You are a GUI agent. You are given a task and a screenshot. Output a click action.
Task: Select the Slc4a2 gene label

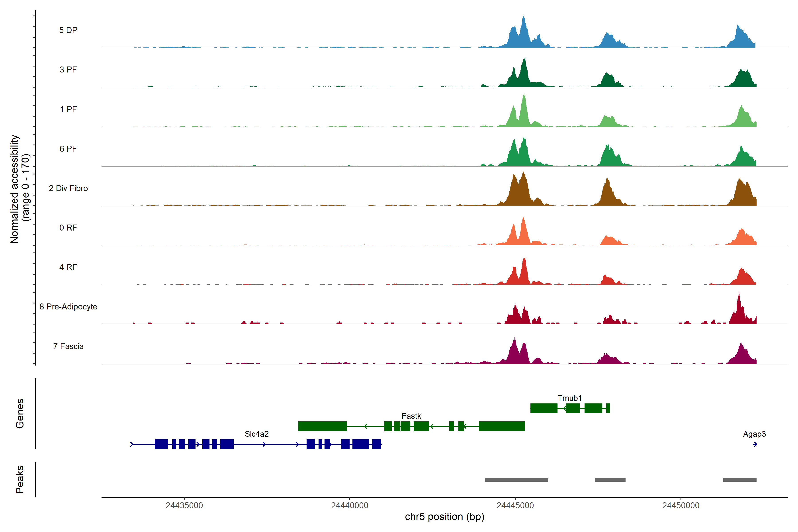[256, 434]
